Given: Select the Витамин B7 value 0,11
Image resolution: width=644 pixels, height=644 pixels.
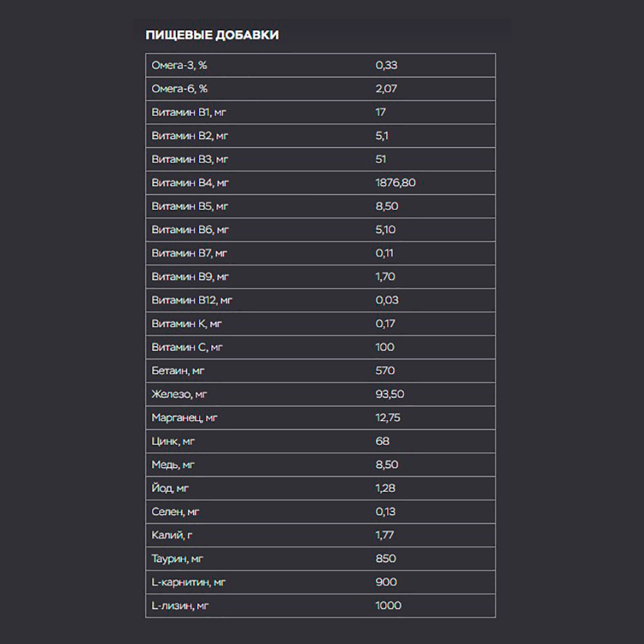Looking at the screenshot, I should click(x=384, y=253).
